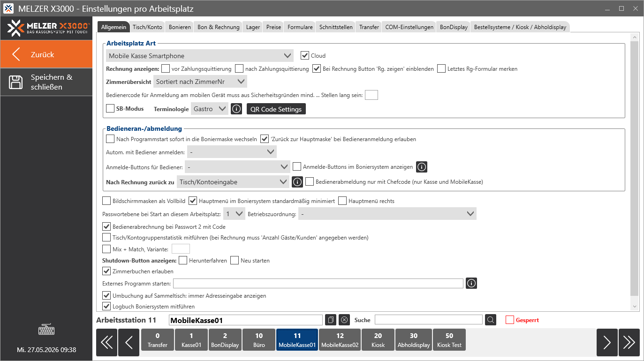
Task: Check the red Gesperrt checkbox
Action: (510, 320)
